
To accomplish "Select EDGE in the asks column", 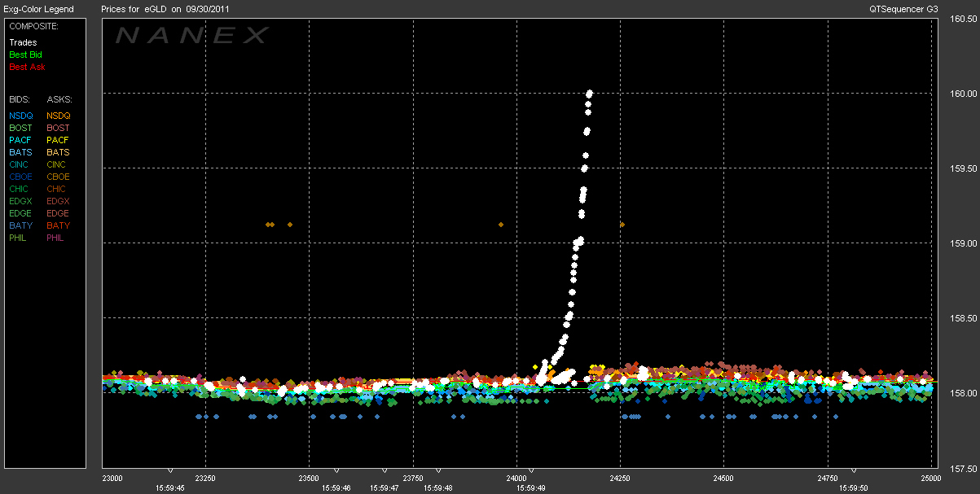I will [x=59, y=213].
